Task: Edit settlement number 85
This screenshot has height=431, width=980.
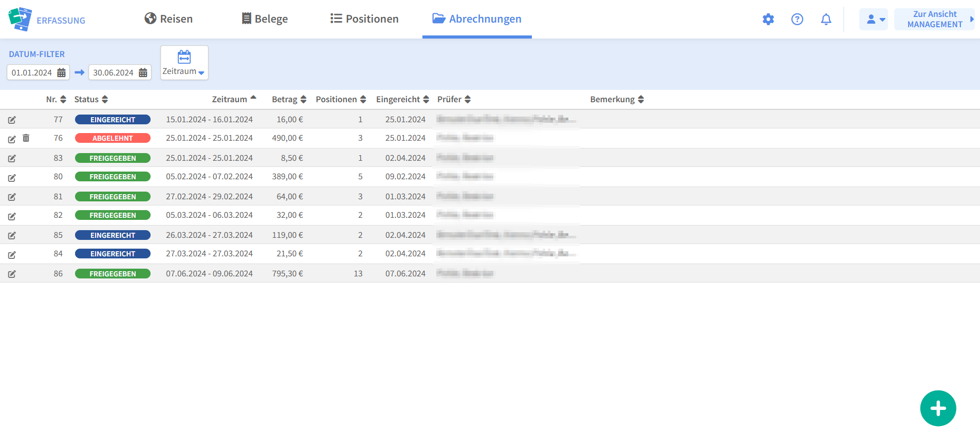Action: coord(12,235)
